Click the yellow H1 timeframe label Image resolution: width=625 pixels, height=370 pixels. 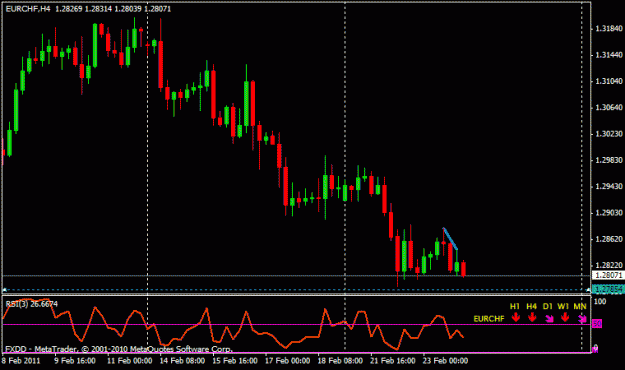pyautogui.click(x=515, y=306)
